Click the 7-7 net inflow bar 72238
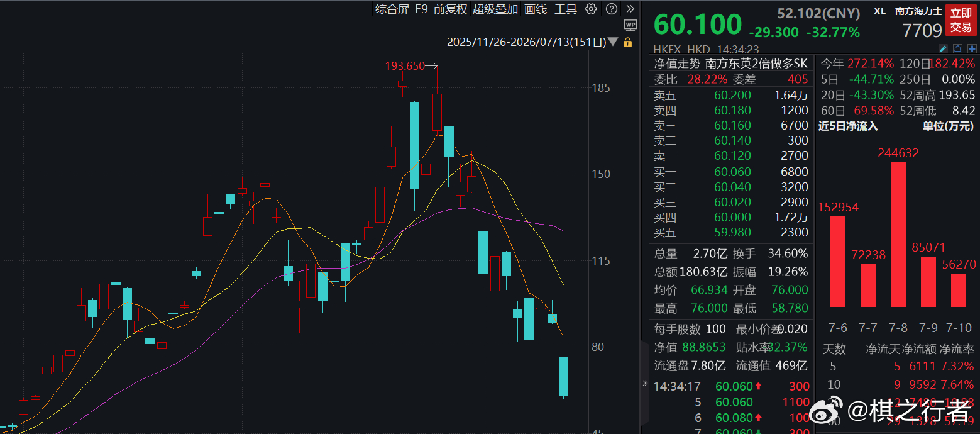Screen dimensions: 980x434 click(x=867, y=286)
